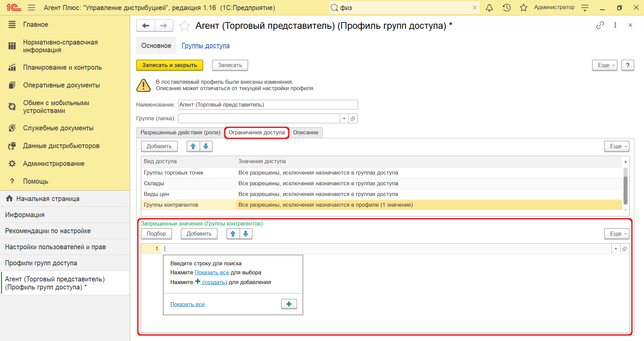Screen dimensions: 644x341
Task: Move access type row down arrow
Action: pos(206,146)
